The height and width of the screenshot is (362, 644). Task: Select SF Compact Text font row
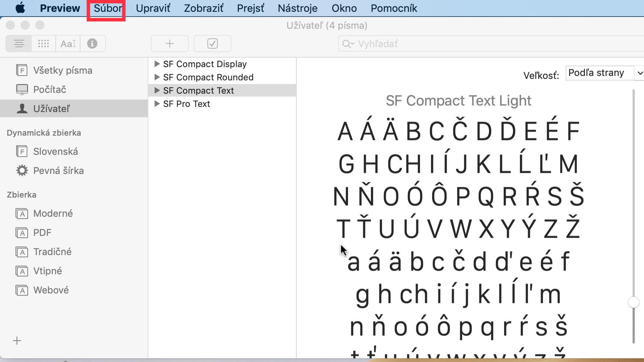point(222,90)
